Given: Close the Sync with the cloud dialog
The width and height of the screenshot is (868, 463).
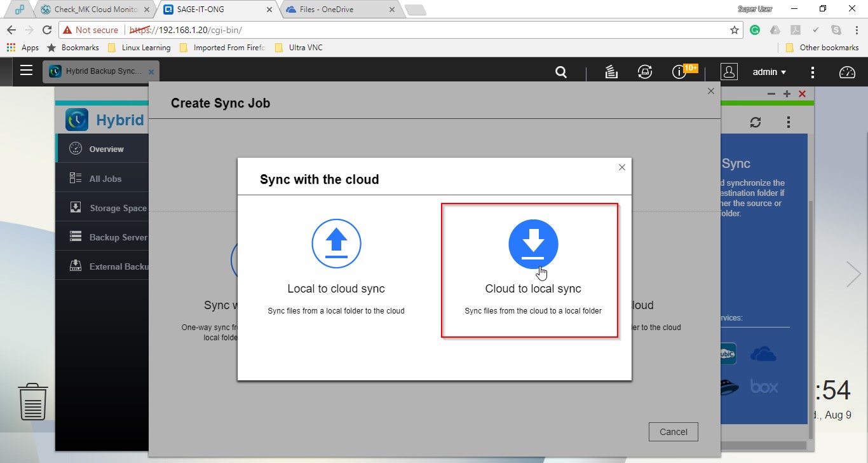Looking at the screenshot, I should coord(621,167).
